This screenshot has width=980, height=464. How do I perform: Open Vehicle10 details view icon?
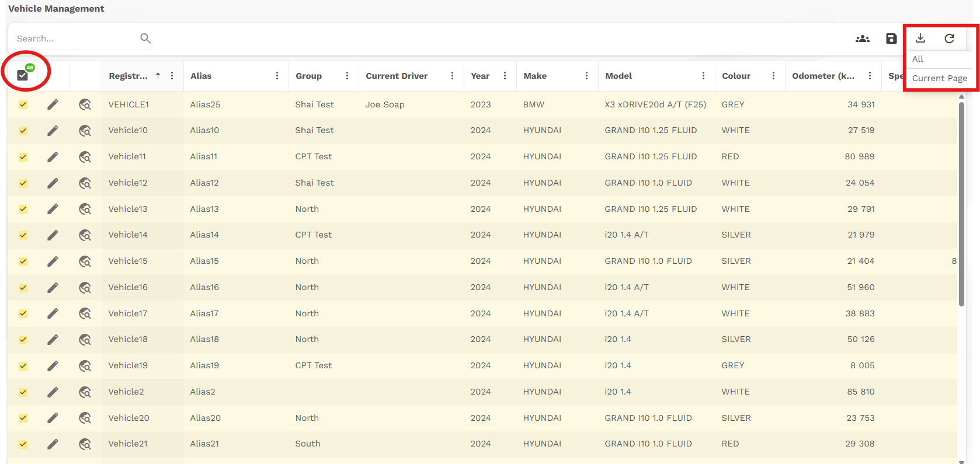point(85,131)
